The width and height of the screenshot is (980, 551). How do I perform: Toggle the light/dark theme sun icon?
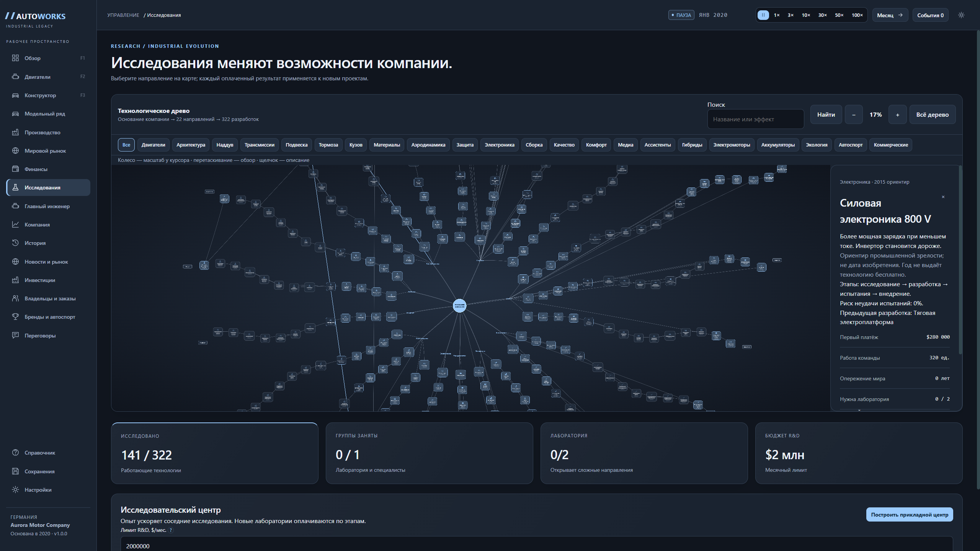coord(961,15)
